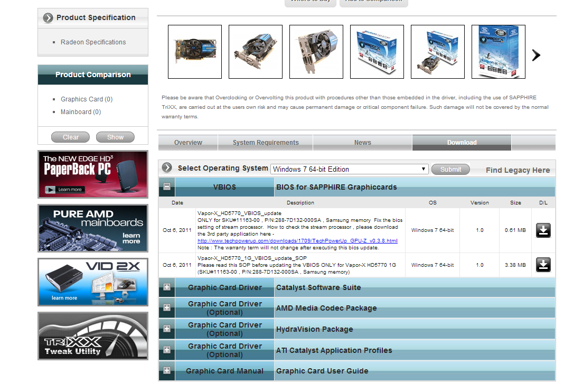Screen dimensions: 564x392
Task: Open the VID 2X banner
Action: (93, 282)
